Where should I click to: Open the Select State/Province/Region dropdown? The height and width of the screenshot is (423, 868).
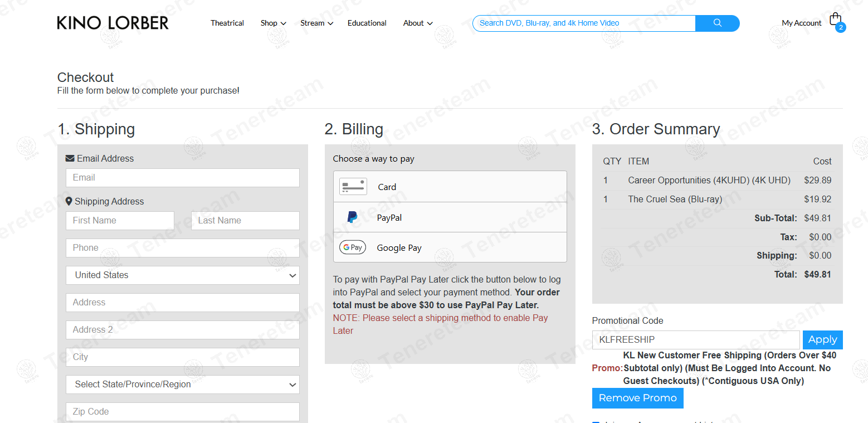point(182,385)
